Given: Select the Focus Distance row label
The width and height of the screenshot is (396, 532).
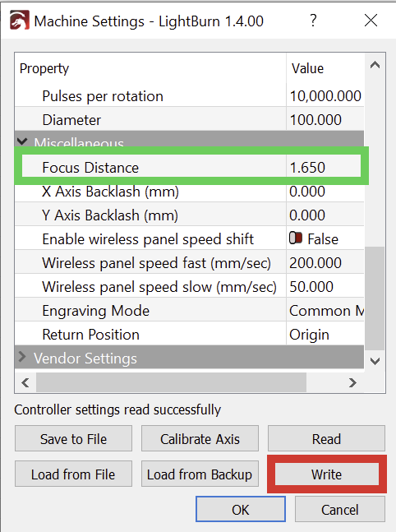Looking at the screenshot, I should [x=90, y=167].
